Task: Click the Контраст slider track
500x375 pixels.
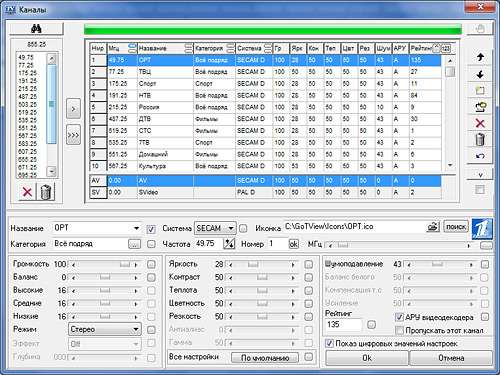Action: [262, 277]
